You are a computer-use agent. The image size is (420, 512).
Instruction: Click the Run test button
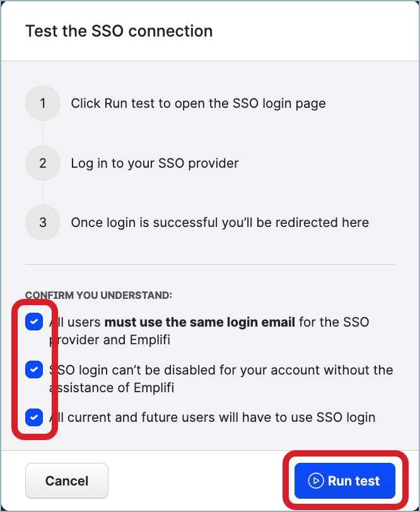point(344,480)
